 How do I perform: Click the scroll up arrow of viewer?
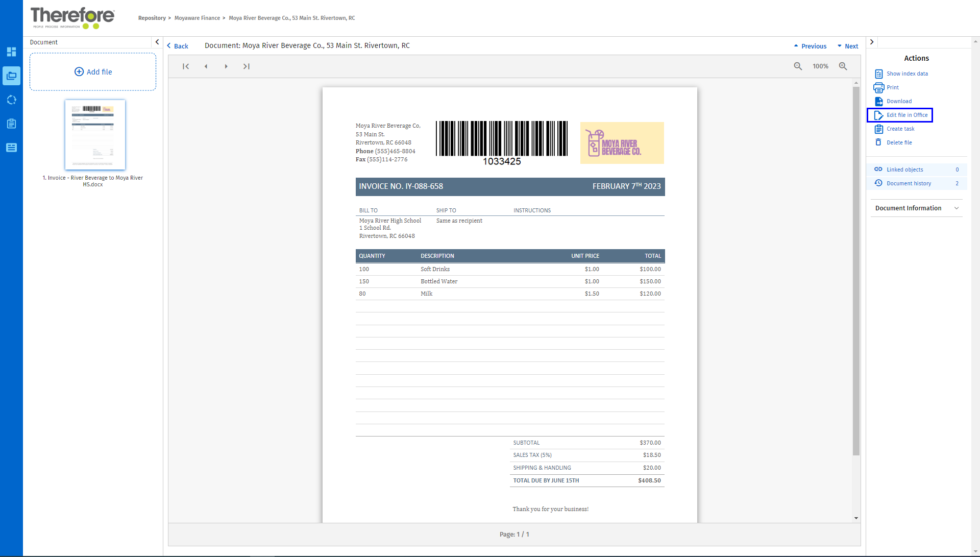[856, 83]
